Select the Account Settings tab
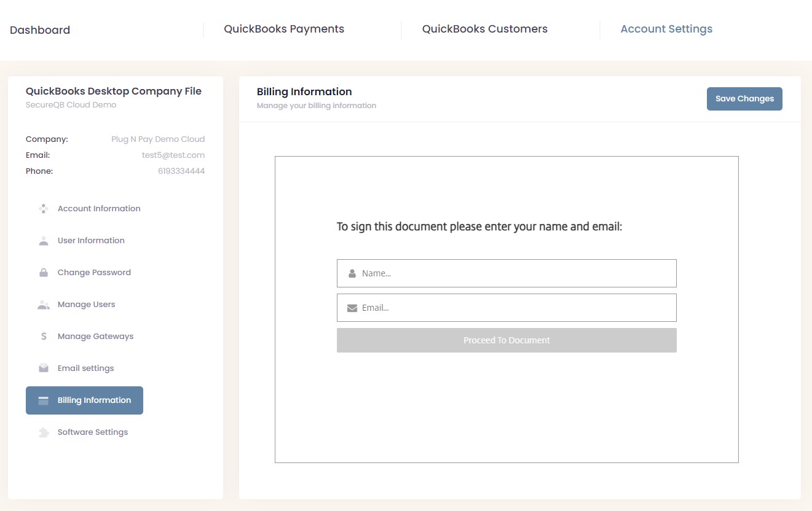The width and height of the screenshot is (812, 511). click(x=666, y=29)
